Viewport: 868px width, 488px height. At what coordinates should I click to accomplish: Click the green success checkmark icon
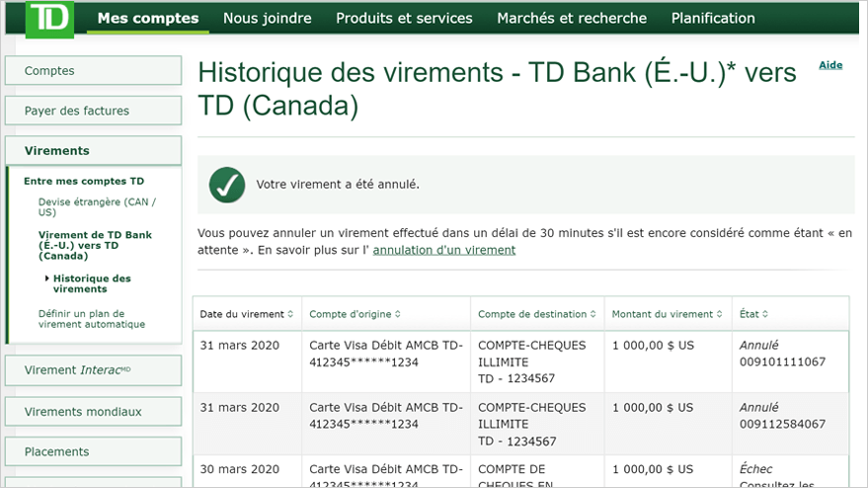click(x=227, y=184)
